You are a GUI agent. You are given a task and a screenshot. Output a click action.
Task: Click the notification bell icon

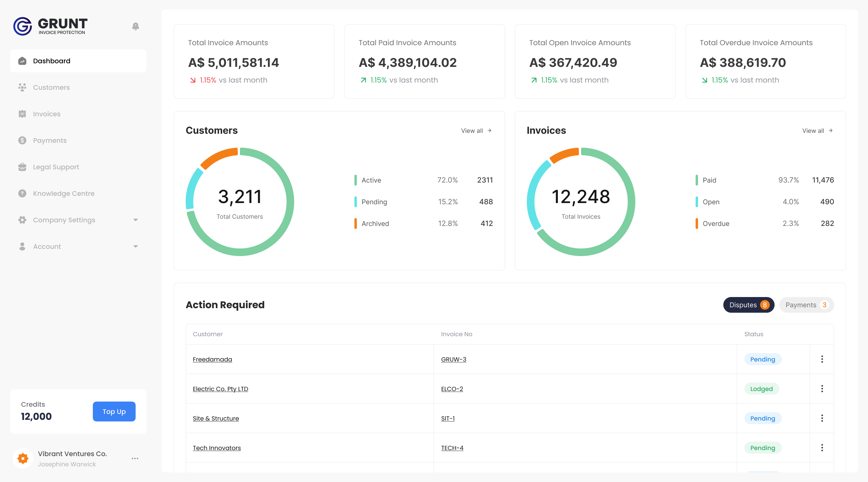pos(135,26)
